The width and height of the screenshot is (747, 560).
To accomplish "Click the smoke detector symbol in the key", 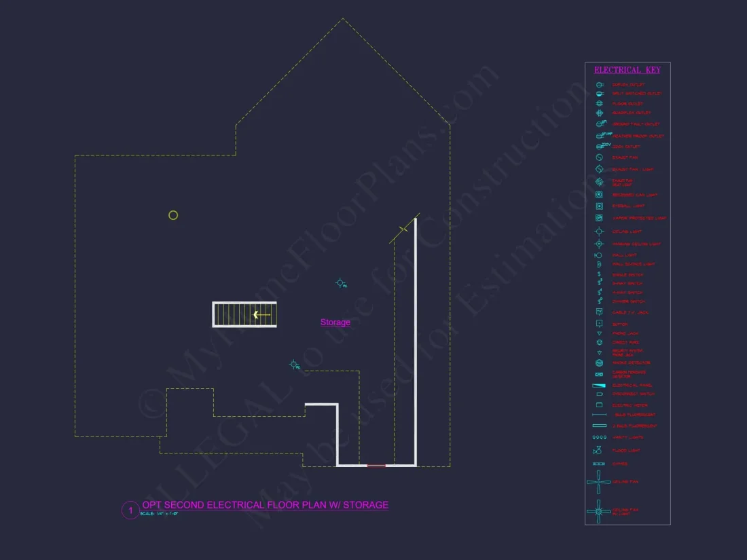I will click(599, 362).
